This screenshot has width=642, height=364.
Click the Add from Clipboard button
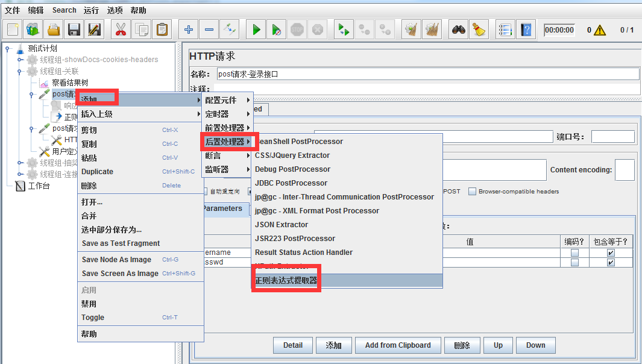(x=398, y=345)
